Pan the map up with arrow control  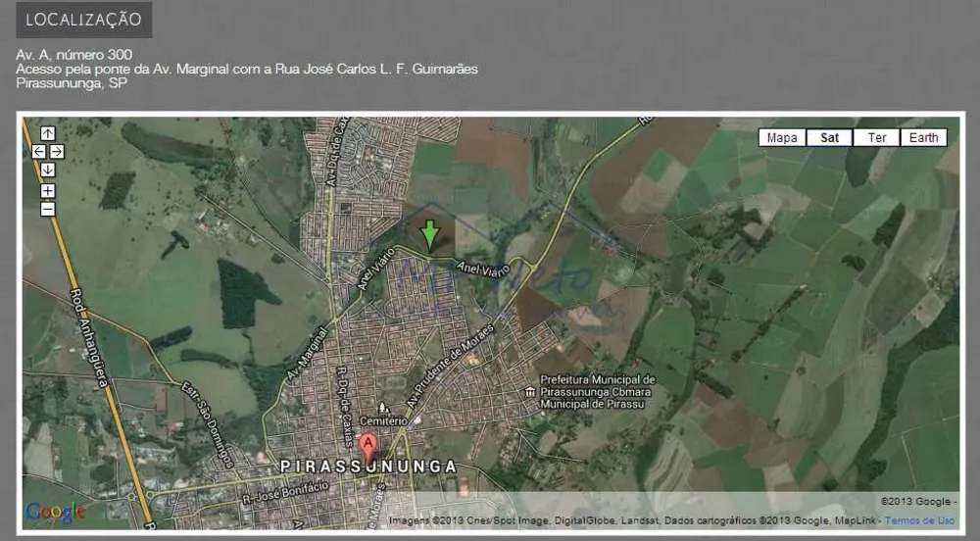(48, 133)
